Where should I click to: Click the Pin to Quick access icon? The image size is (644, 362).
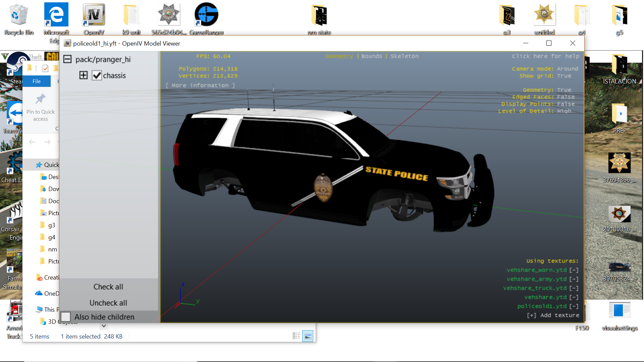click(41, 99)
